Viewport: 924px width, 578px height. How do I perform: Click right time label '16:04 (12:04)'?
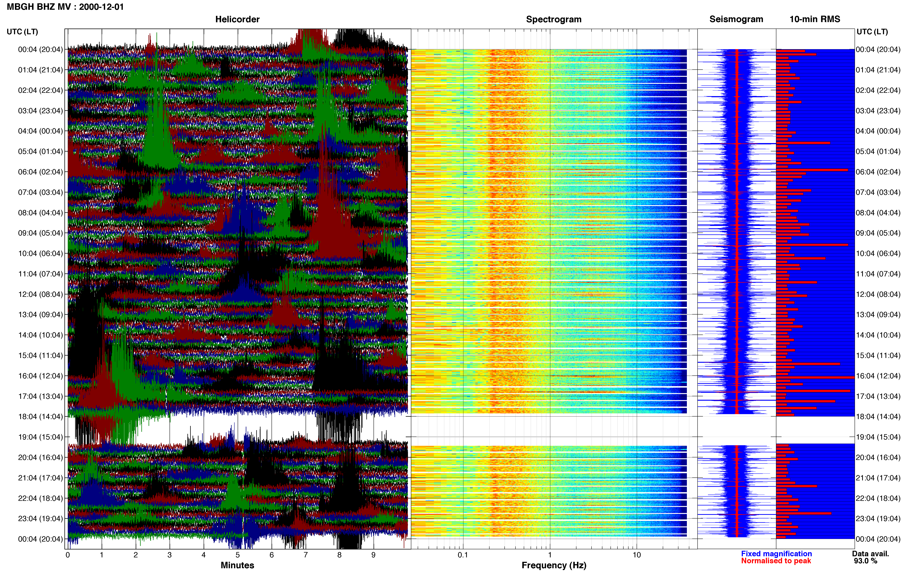click(878, 375)
